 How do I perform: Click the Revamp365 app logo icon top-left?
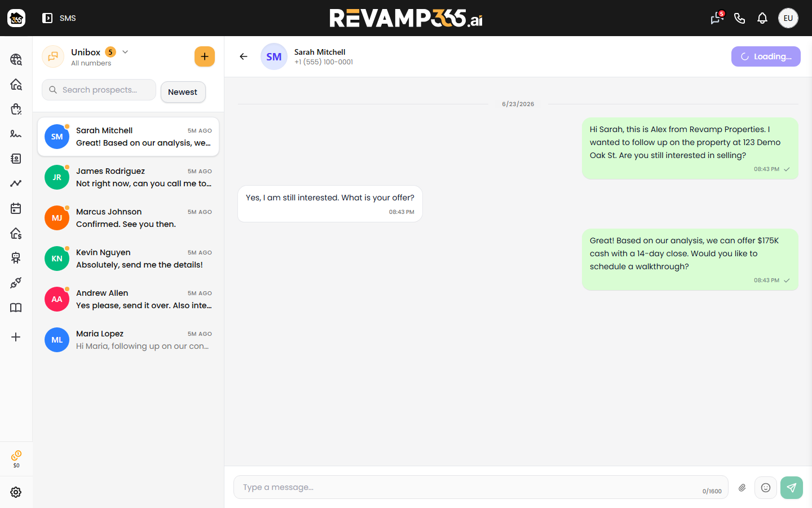[x=16, y=18]
